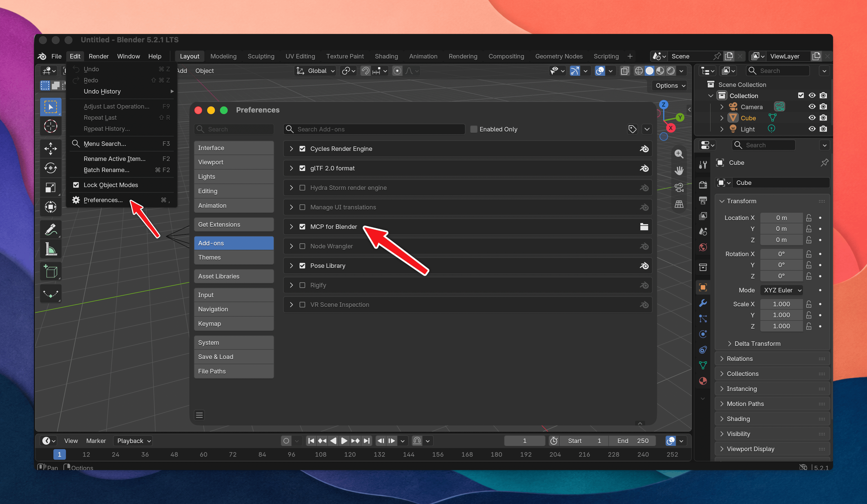Enable Hydra Storm render engine checkbox

[302, 188]
